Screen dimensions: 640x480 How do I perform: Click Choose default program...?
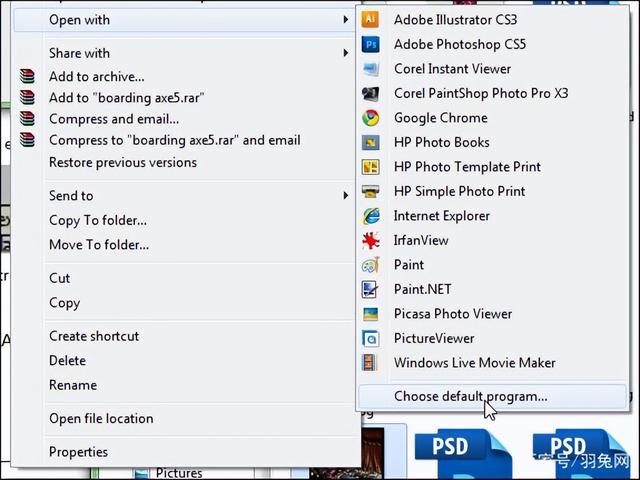click(x=492, y=396)
